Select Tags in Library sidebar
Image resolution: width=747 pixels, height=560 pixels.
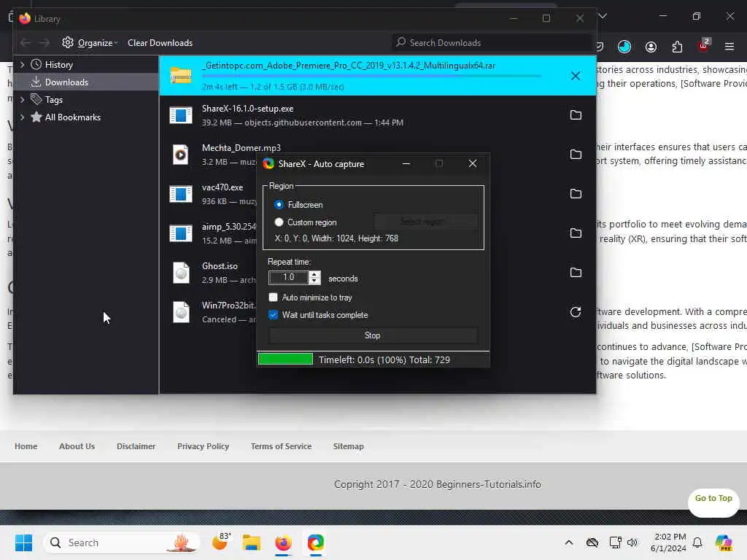(x=53, y=100)
